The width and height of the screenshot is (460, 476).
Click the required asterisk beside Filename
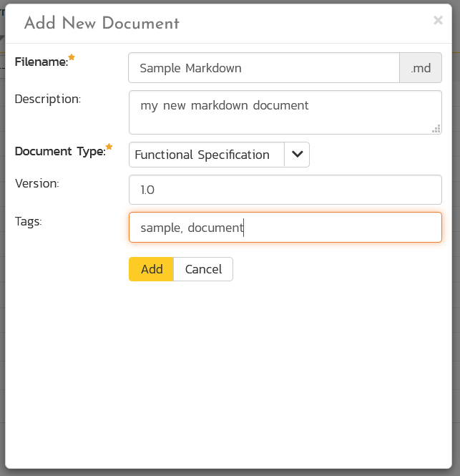[x=72, y=57]
